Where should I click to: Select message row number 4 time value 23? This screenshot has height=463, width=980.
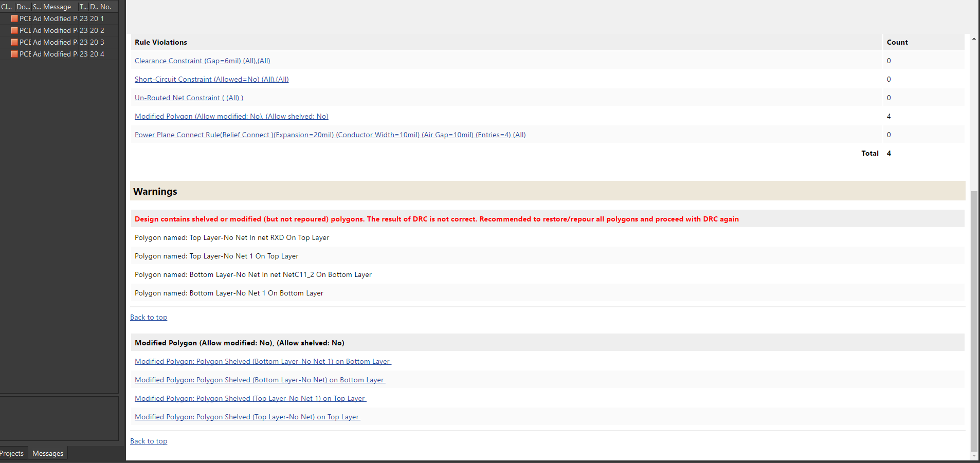84,54
